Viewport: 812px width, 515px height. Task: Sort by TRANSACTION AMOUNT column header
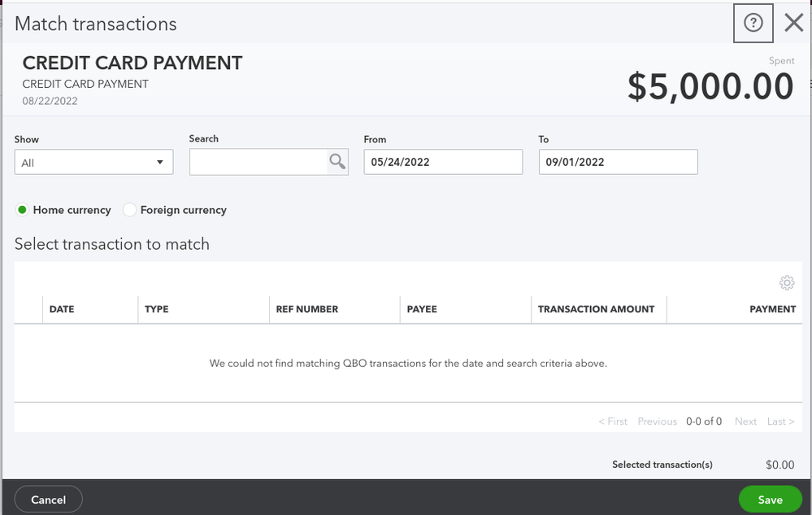[596, 309]
